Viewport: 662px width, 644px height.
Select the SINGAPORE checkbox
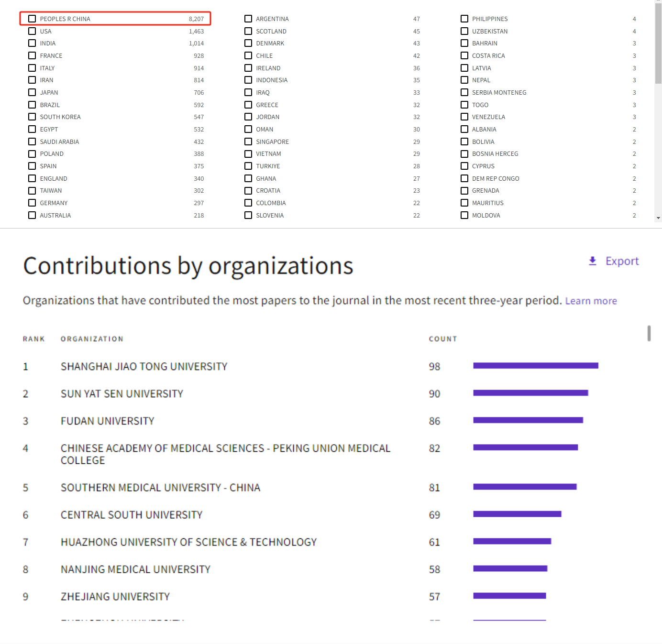click(x=248, y=142)
